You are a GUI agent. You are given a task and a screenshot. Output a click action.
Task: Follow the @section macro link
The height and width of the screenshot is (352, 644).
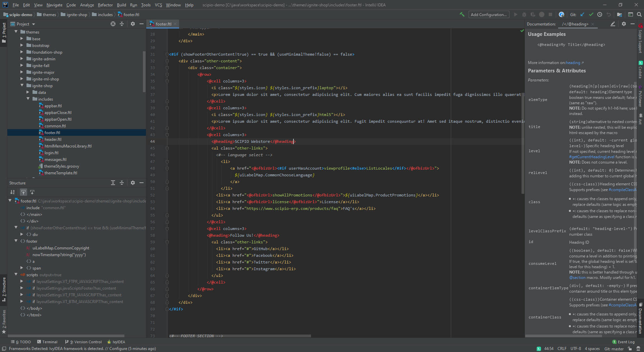coord(577,278)
